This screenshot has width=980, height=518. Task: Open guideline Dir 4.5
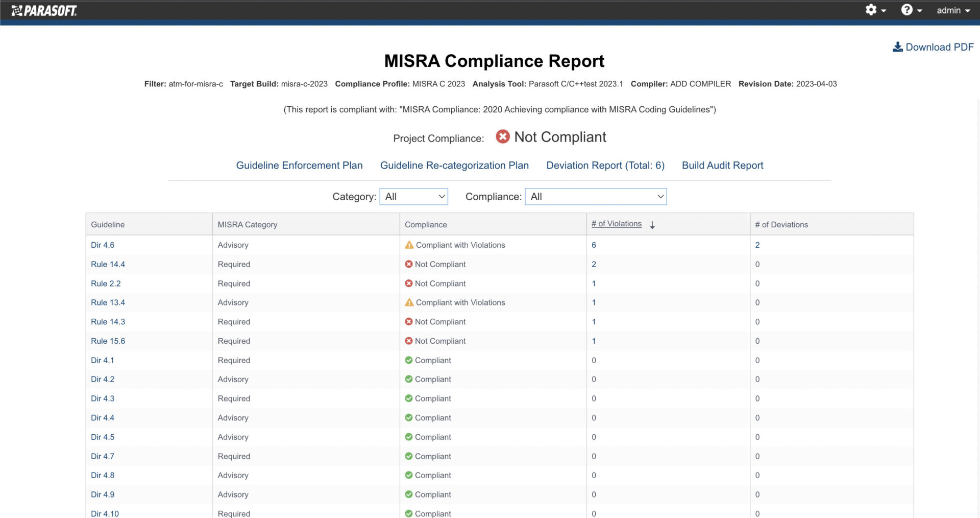[103, 437]
